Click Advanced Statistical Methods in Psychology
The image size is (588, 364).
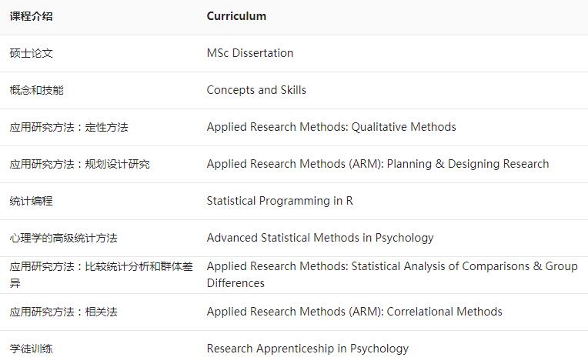point(320,238)
